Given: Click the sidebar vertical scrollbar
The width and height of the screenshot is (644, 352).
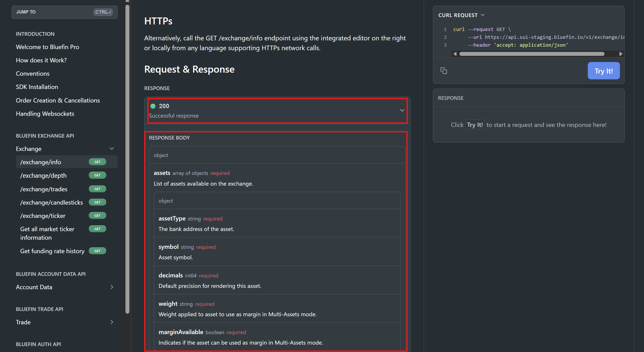Looking at the screenshot, I should (x=127, y=159).
